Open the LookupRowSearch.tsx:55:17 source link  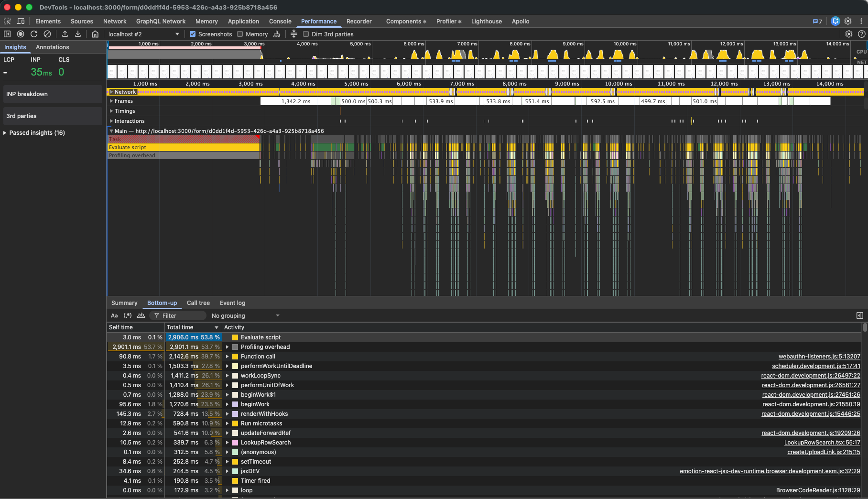coord(822,442)
